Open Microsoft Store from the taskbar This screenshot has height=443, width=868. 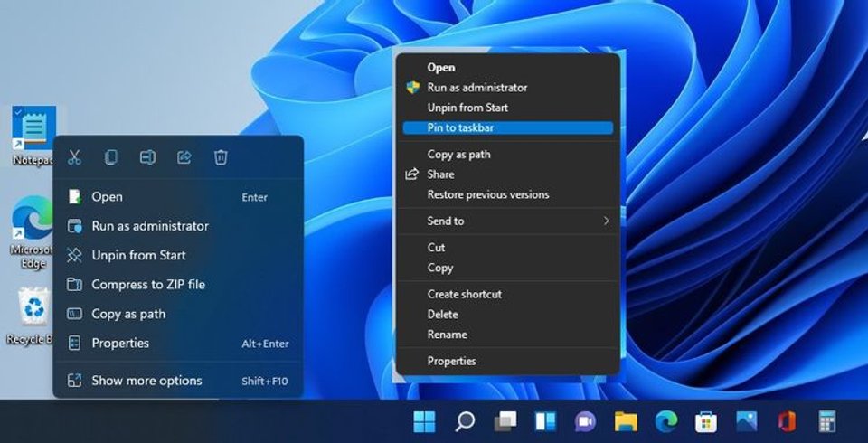pyautogui.click(x=706, y=422)
